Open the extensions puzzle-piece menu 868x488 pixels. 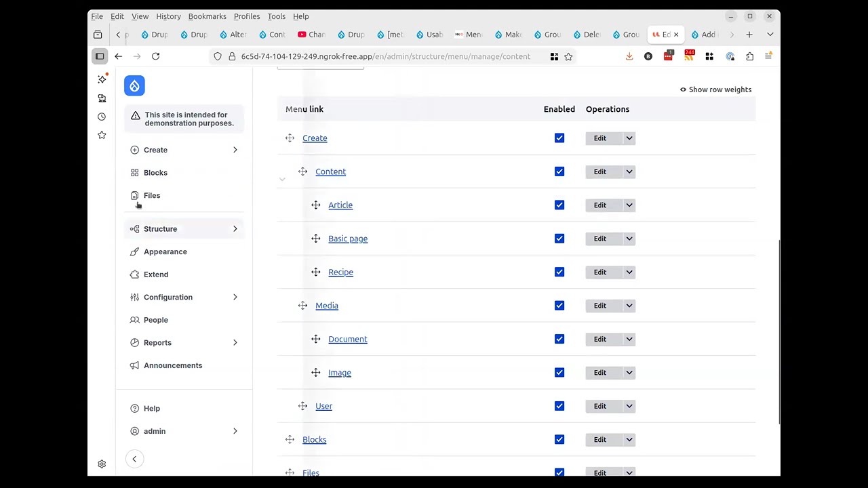749,56
